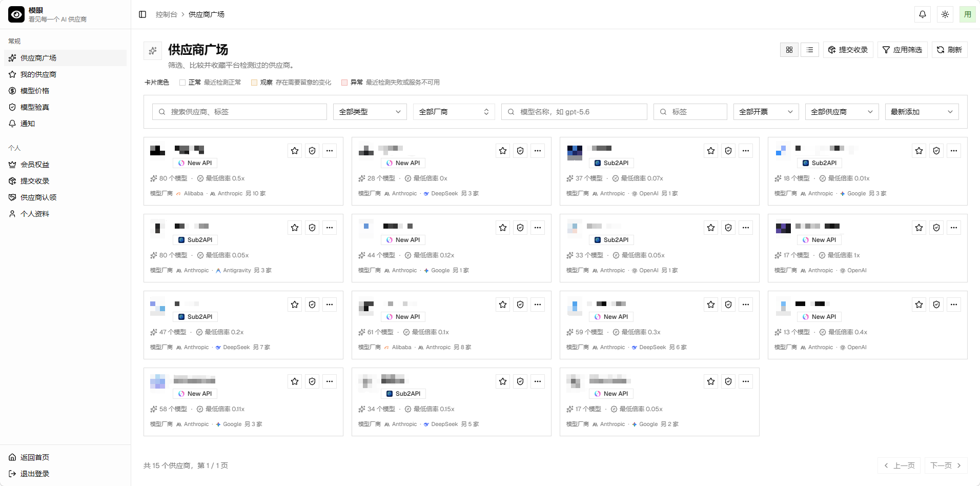Favorite the 44-model 0.12x supplier card
The width and height of the screenshot is (980, 486).
(x=503, y=228)
